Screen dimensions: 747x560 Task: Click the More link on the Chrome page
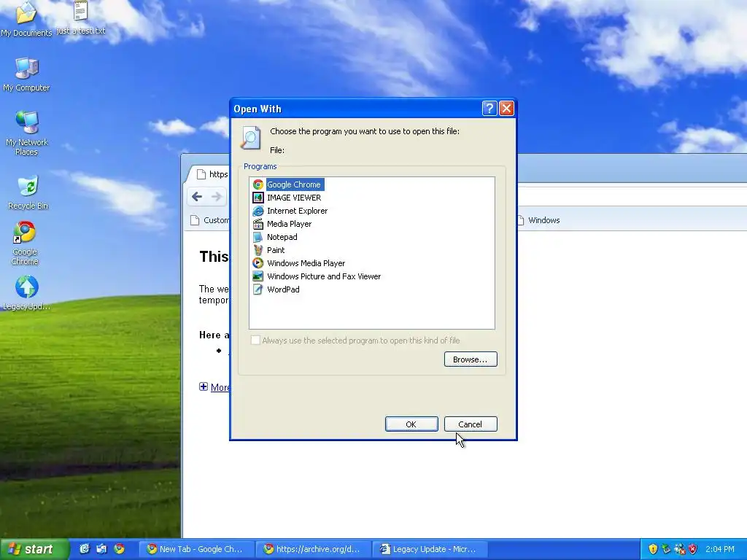[x=220, y=387]
